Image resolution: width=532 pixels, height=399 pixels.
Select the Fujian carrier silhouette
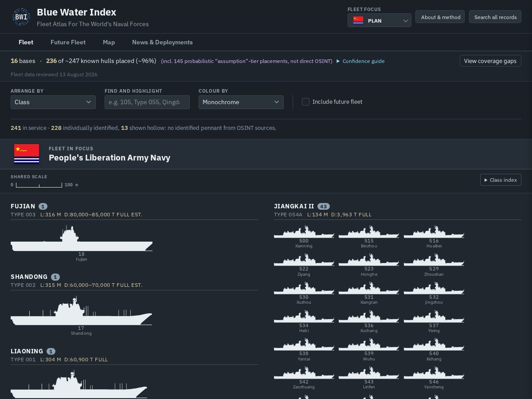point(82,239)
